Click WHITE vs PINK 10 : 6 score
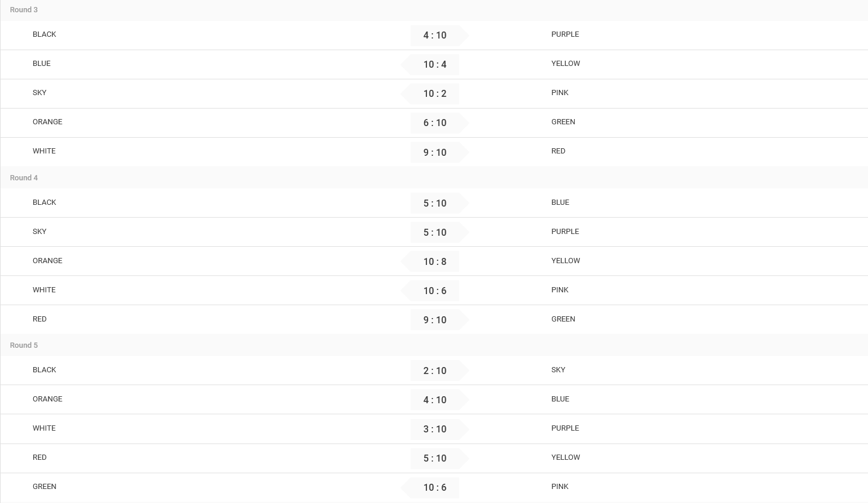868x503 pixels. coord(435,291)
